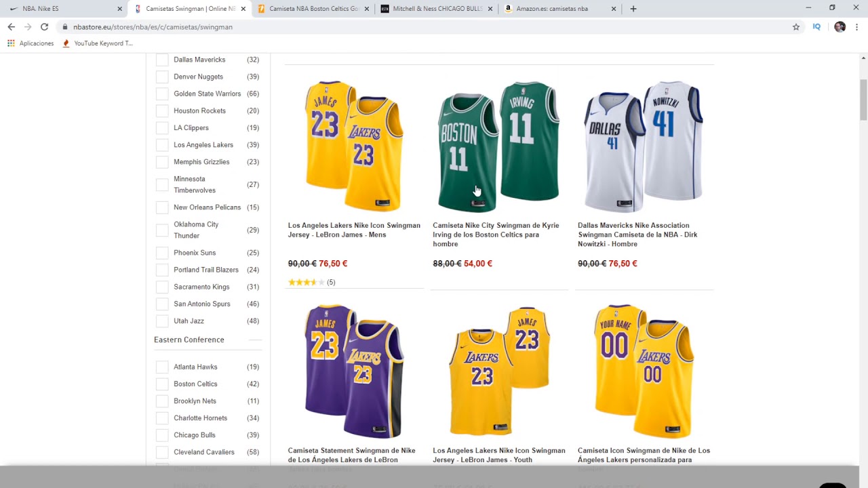Close the Camiseta NBA Boston Celtics tab

tap(367, 9)
